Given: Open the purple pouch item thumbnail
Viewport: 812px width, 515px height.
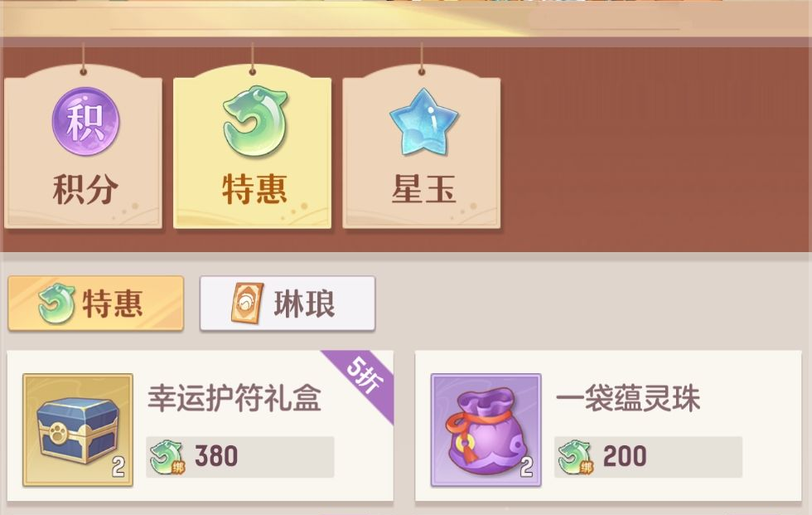Looking at the screenshot, I should (486, 430).
